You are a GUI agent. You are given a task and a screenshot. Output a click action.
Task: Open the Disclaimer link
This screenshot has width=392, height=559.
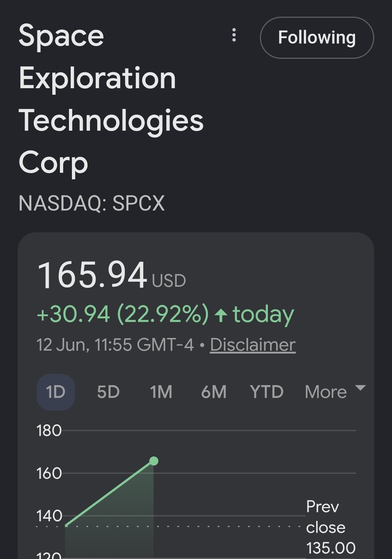click(x=253, y=345)
